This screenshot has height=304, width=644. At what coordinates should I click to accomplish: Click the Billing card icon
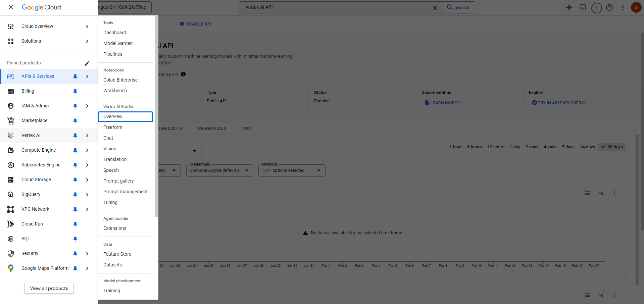coord(11,91)
